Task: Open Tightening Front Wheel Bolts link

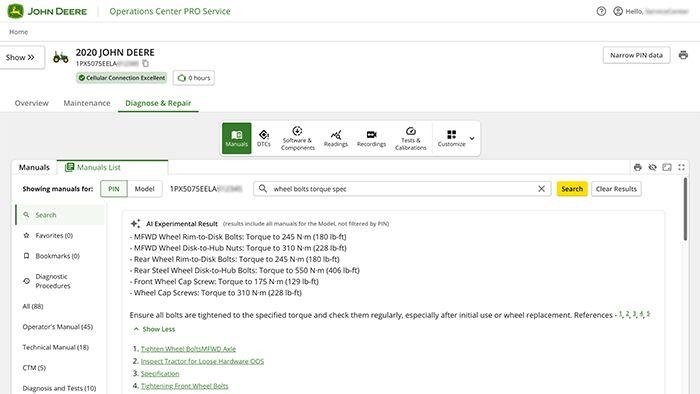Action: click(x=184, y=386)
